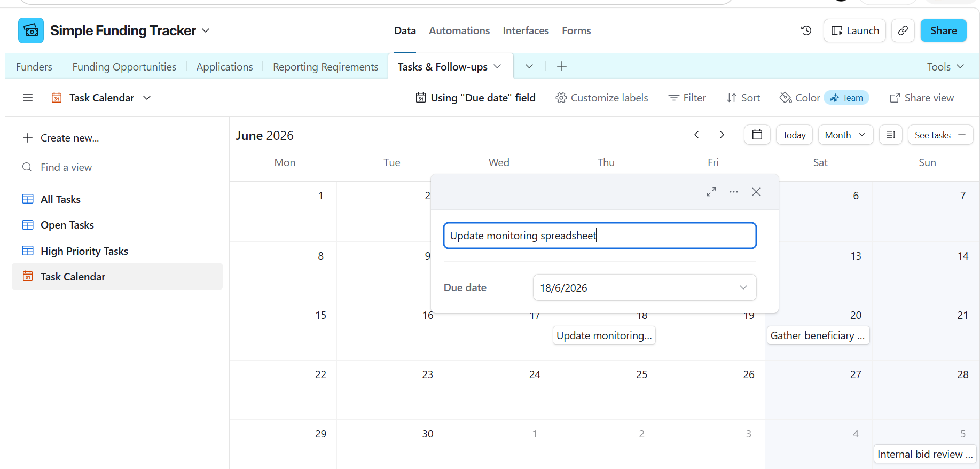Open the Month range dropdown
The width and height of the screenshot is (980, 469).
point(845,135)
